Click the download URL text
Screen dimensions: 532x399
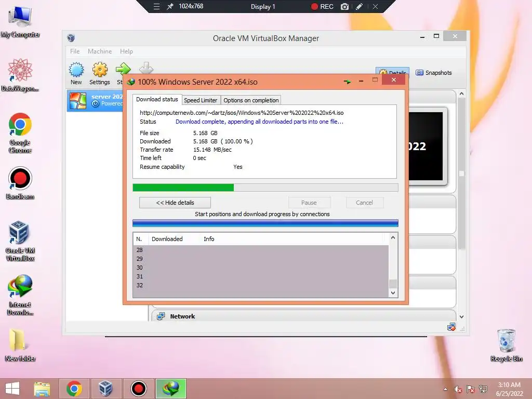point(242,113)
